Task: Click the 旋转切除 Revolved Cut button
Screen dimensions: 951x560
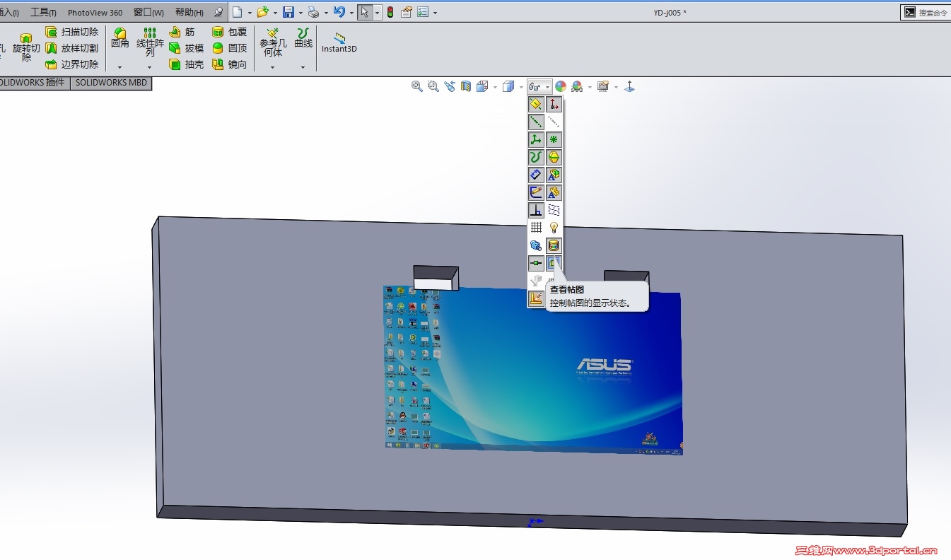Action: pos(26,47)
